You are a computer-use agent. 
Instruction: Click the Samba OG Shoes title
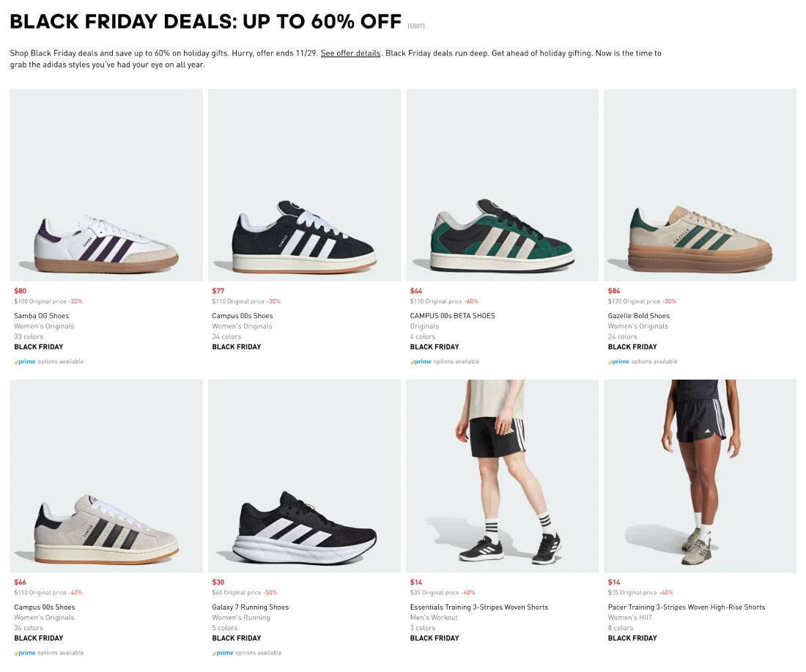(x=41, y=316)
